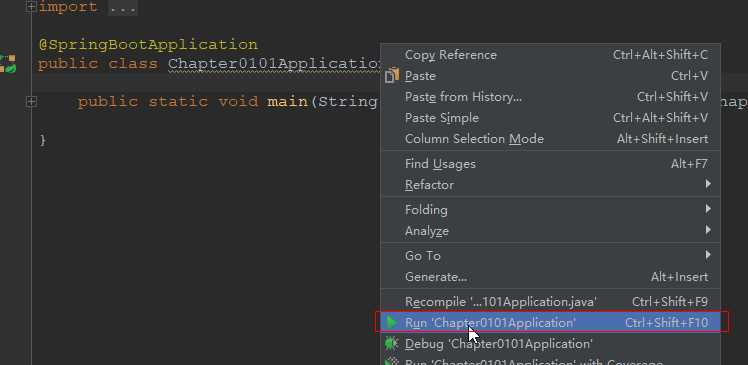The height and width of the screenshot is (365, 748).
Task: Open the Analyze submenu arrow
Action: pos(708,230)
